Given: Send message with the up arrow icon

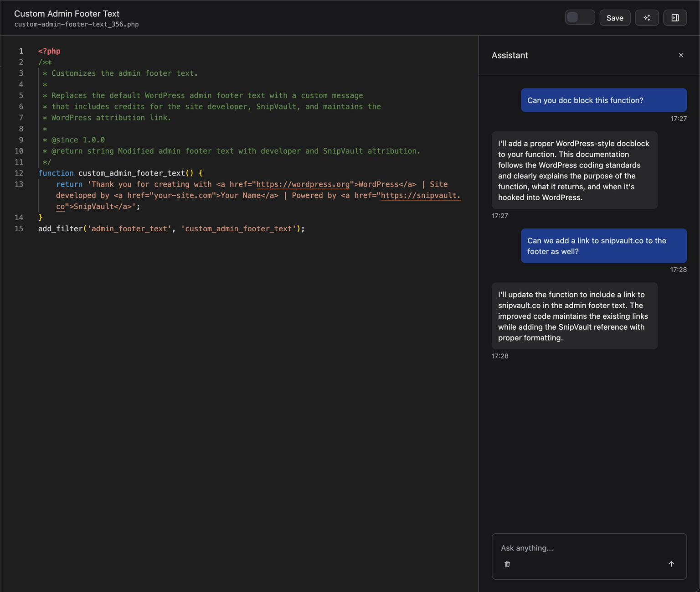Looking at the screenshot, I should click(x=671, y=564).
